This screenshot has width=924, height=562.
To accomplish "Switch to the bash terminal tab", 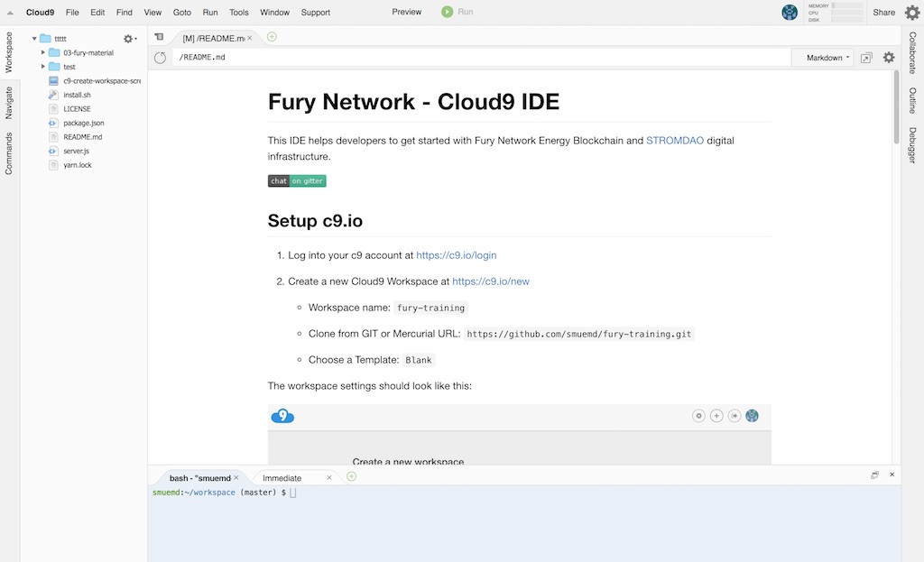I will [x=199, y=478].
